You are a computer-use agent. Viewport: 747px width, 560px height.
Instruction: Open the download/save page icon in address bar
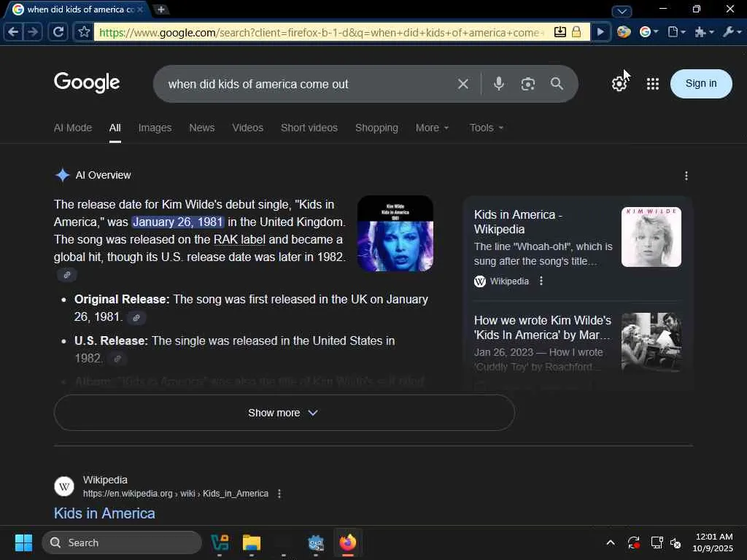point(560,32)
